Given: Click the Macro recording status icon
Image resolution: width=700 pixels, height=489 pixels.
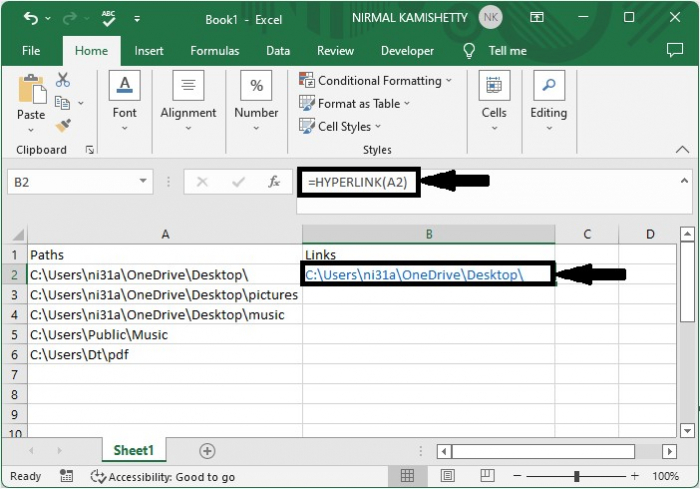Looking at the screenshot, I should (x=67, y=476).
